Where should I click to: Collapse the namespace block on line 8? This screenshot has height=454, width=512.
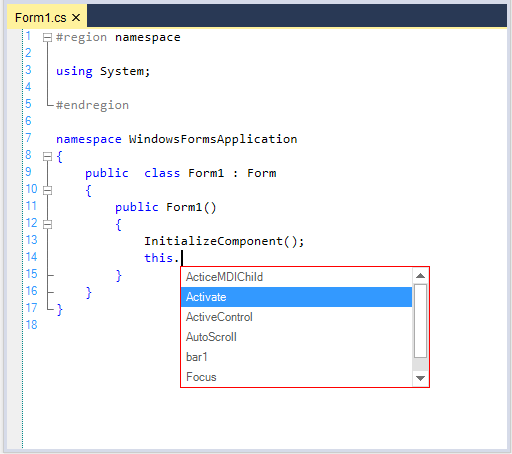pyautogui.click(x=47, y=156)
